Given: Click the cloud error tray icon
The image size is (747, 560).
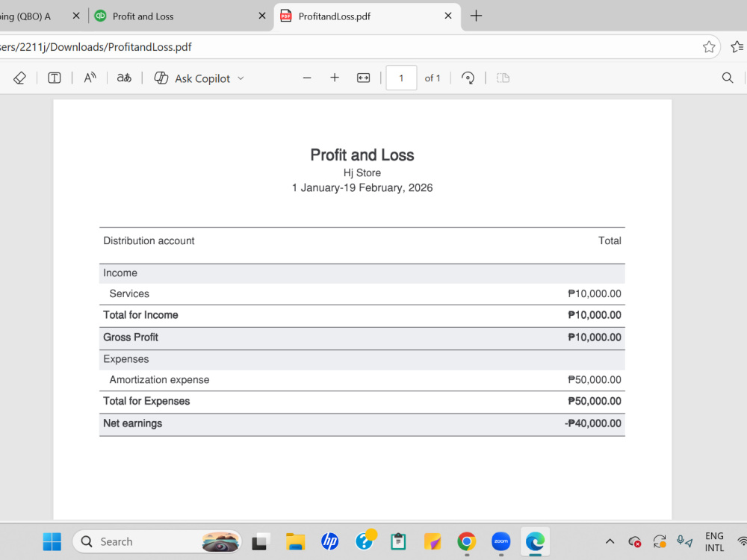Looking at the screenshot, I should pyautogui.click(x=634, y=541).
